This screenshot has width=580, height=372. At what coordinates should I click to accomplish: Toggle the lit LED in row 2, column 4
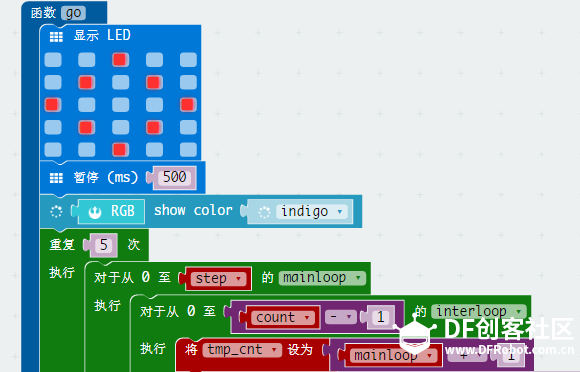[x=154, y=82]
